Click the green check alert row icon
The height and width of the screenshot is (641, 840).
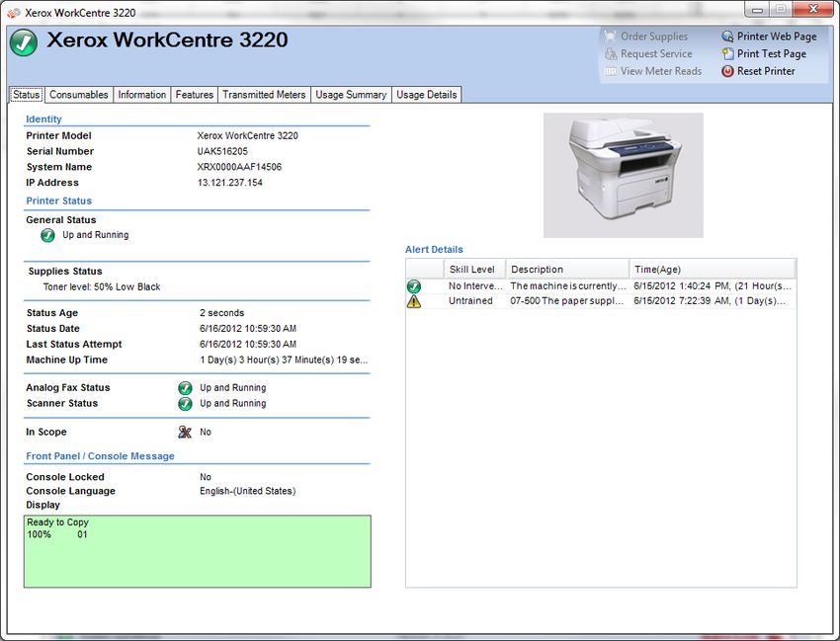pos(413,286)
